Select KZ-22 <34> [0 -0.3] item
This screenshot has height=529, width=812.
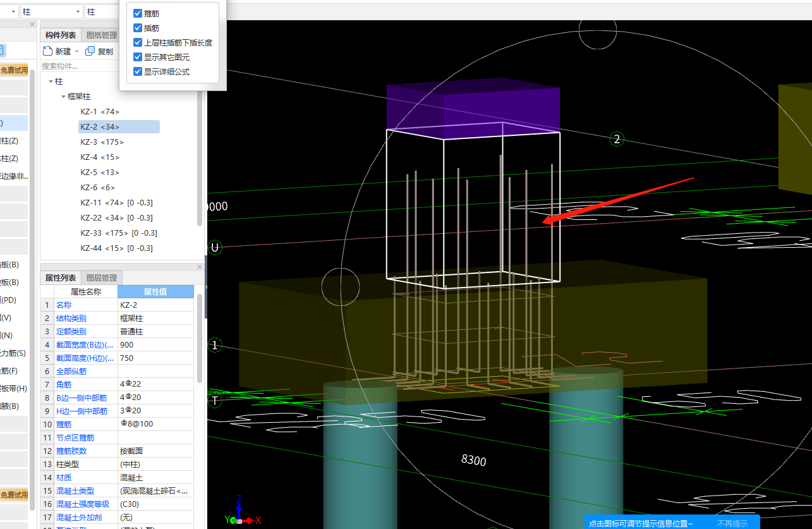pos(117,218)
